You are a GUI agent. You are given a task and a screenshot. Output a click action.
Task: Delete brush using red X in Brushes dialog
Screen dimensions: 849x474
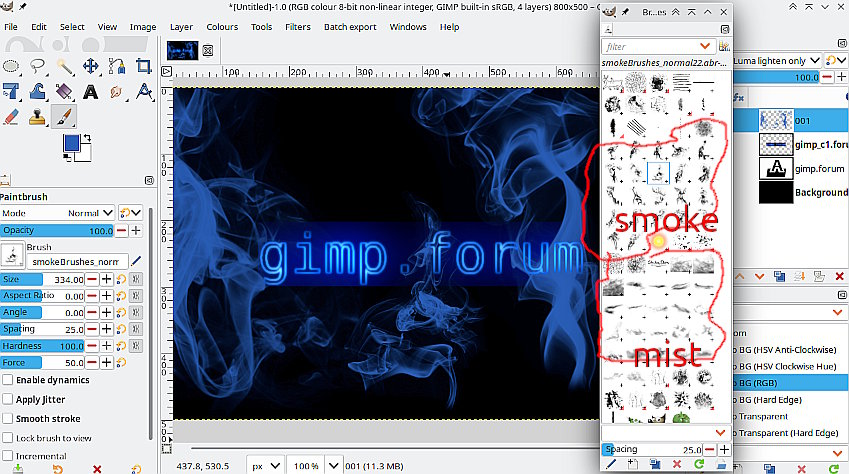pyautogui.click(x=677, y=464)
